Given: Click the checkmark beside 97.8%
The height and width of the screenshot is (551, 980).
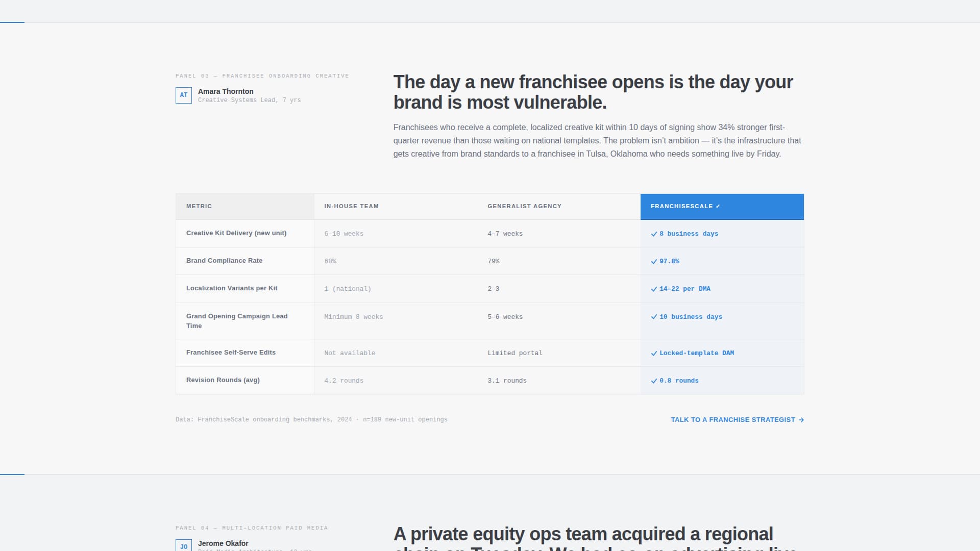Looking at the screenshot, I should [x=654, y=261].
